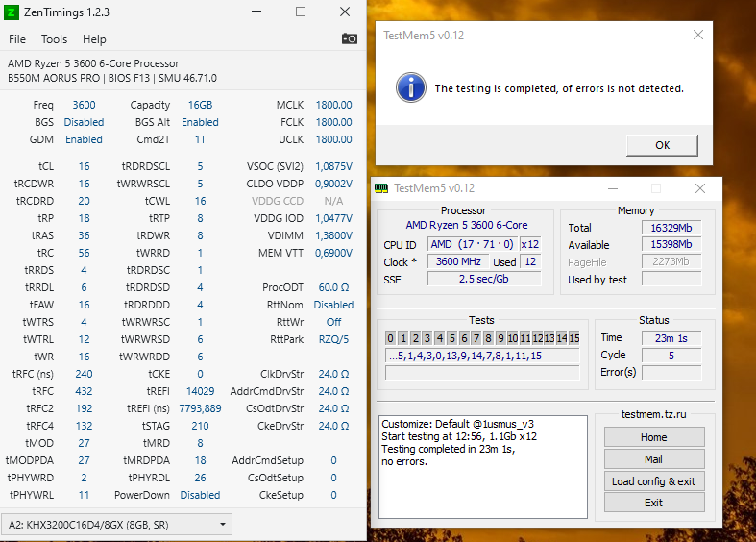Click the Freq value 3600
The width and height of the screenshot is (756, 542).
tap(84, 105)
